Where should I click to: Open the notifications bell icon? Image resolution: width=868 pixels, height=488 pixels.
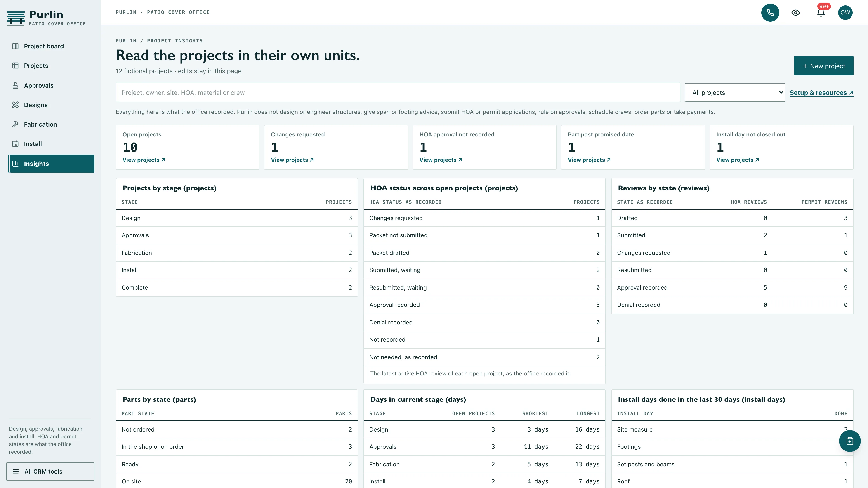click(x=821, y=12)
